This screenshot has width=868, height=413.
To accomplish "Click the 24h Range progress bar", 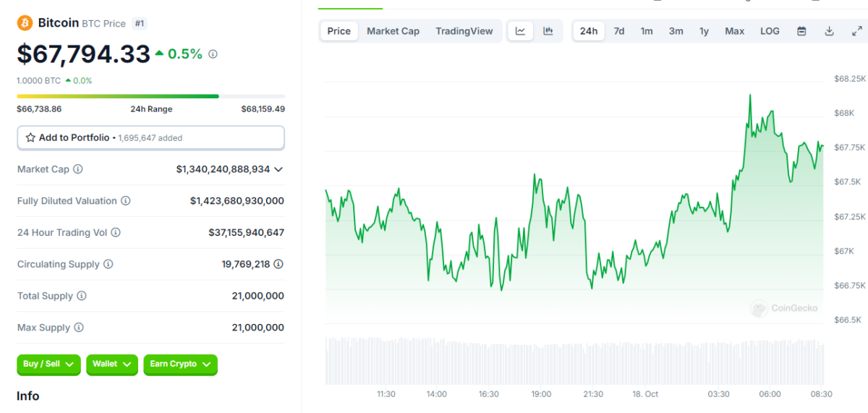I will point(150,96).
